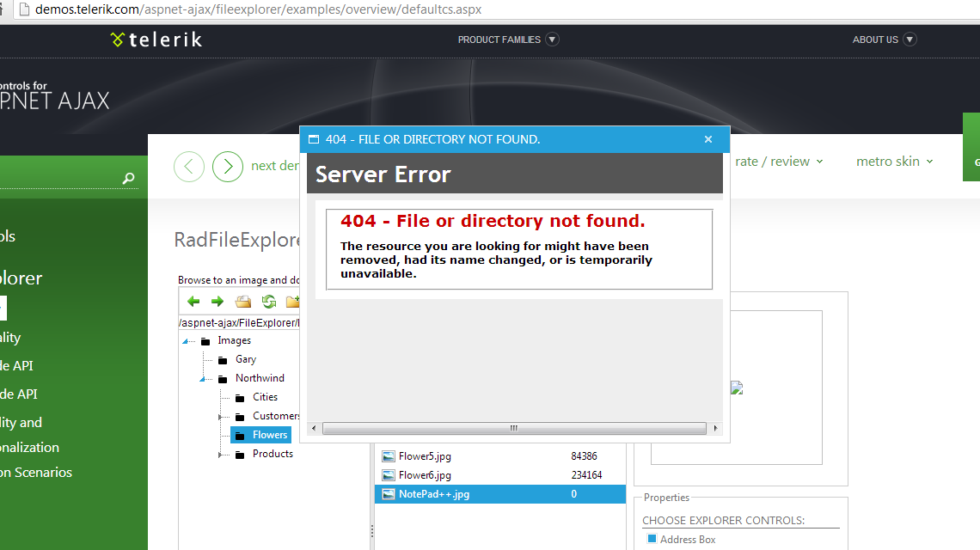Click the Refresh toolbar icon
This screenshot has height=550, width=980.
[x=269, y=302]
